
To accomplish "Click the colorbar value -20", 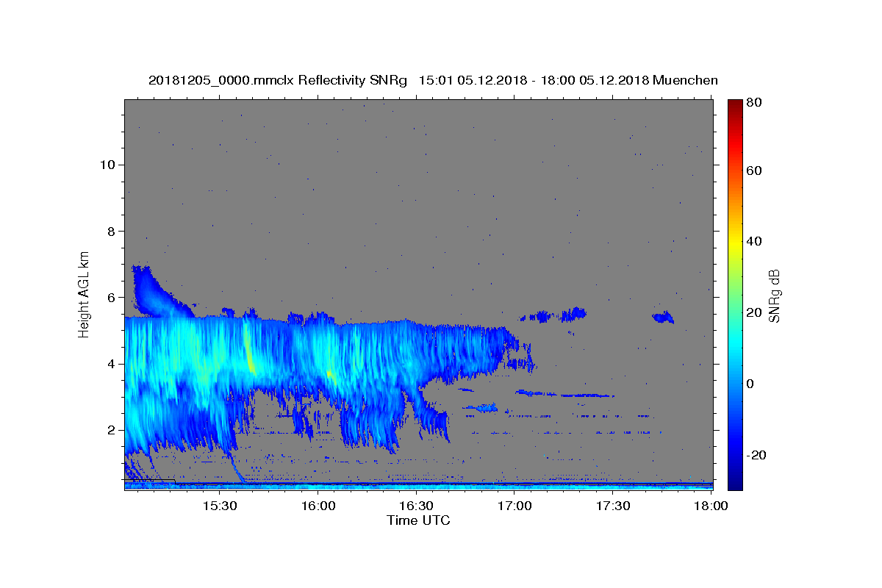I will tap(757, 455).
